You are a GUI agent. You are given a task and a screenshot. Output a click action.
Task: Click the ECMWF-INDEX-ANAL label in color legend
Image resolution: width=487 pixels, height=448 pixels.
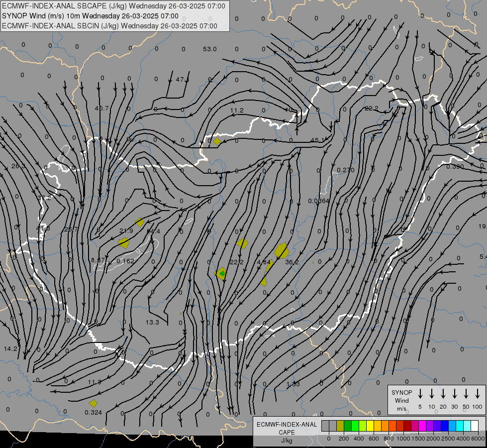(x=287, y=425)
